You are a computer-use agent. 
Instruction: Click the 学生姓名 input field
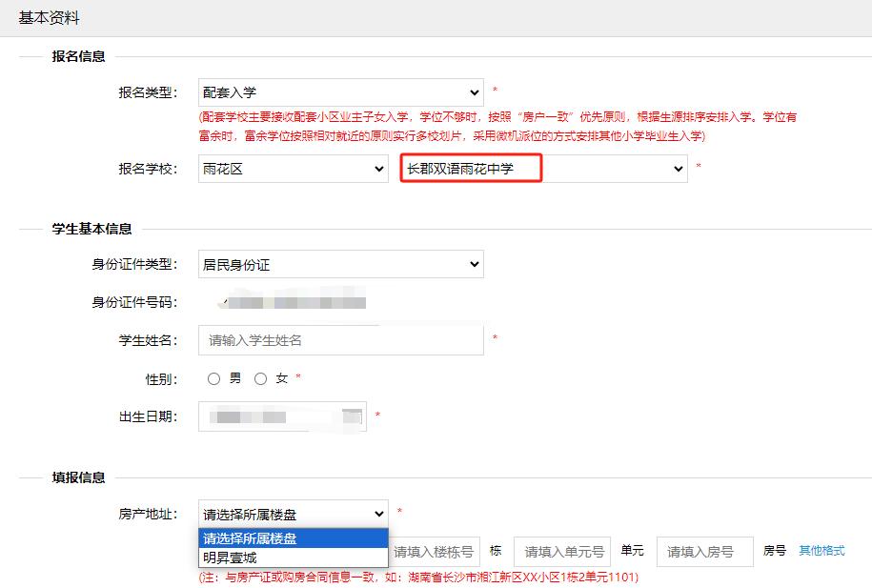(340, 340)
